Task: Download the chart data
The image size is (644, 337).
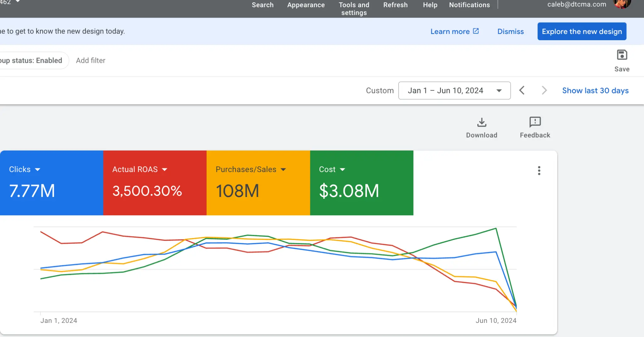Action: click(x=481, y=128)
